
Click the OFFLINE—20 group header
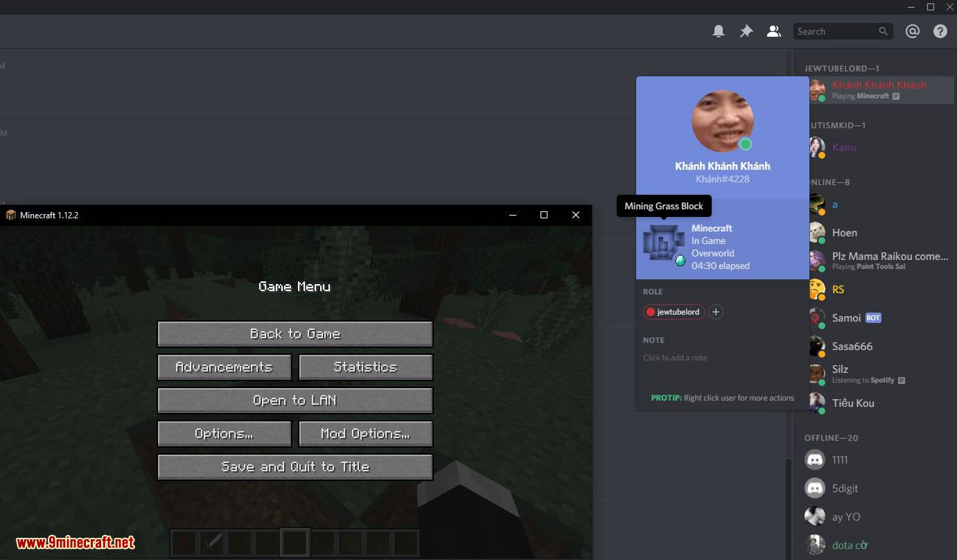click(833, 438)
